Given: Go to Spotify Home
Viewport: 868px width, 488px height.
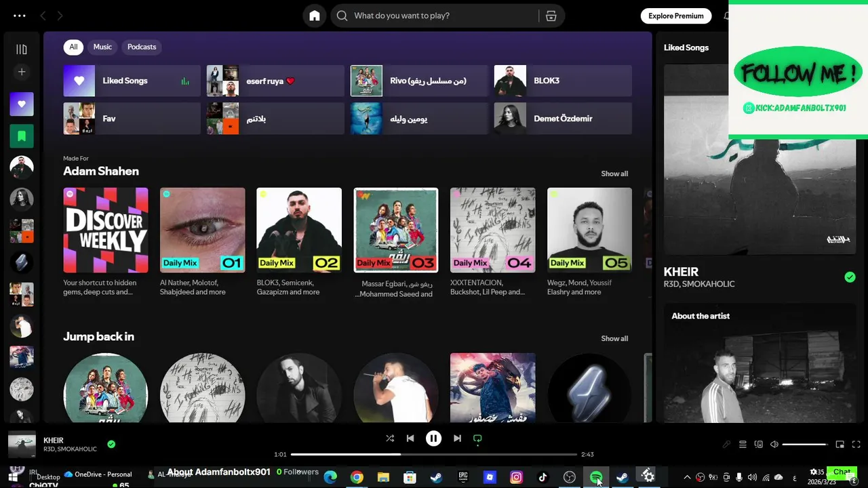Looking at the screenshot, I should tap(315, 16).
